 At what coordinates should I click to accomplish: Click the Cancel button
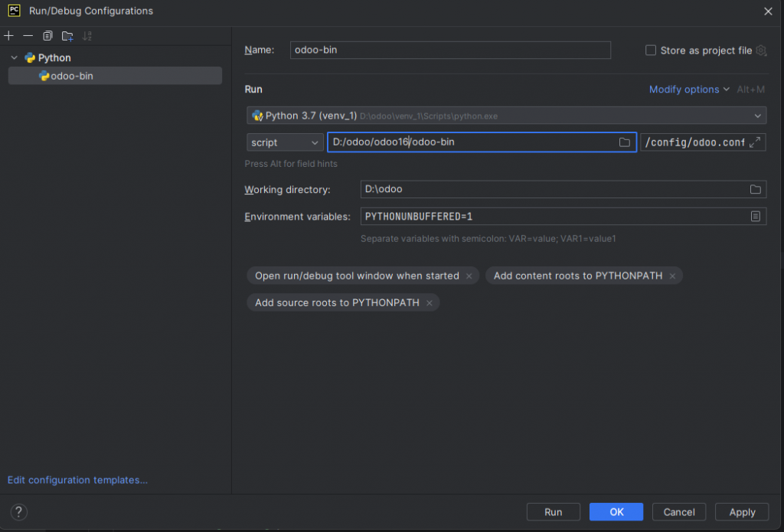pos(679,512)
